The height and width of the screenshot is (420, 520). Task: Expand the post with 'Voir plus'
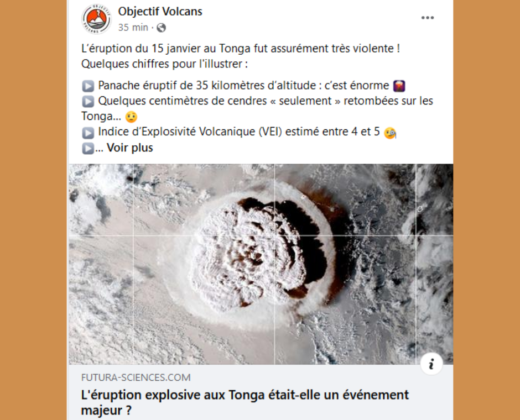tap(129, 148)
